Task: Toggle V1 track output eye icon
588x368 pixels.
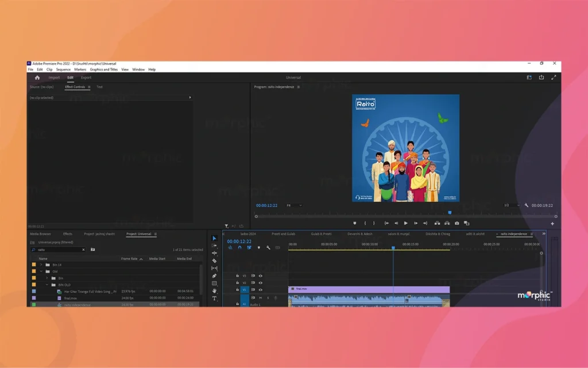Action: point(260,290)
